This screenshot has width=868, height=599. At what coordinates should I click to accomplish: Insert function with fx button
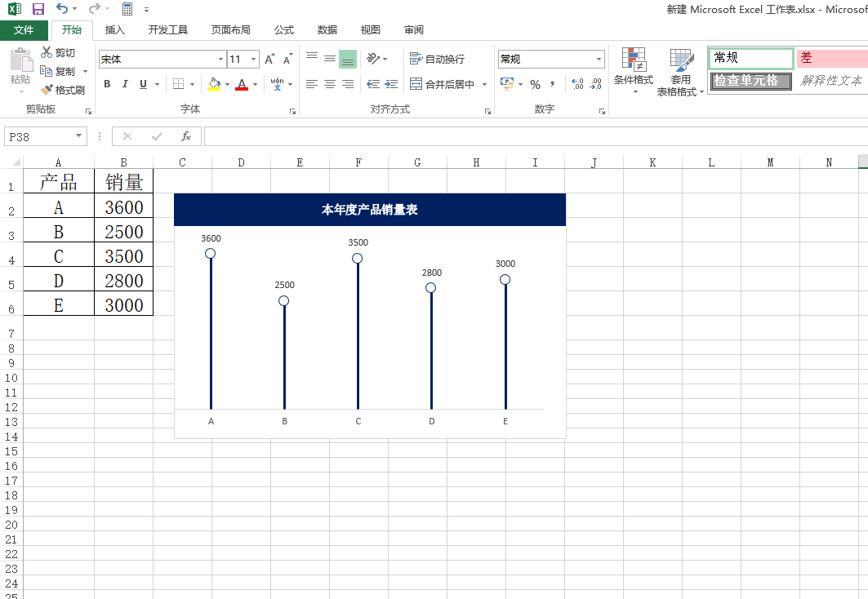click(x=186, y=136)
